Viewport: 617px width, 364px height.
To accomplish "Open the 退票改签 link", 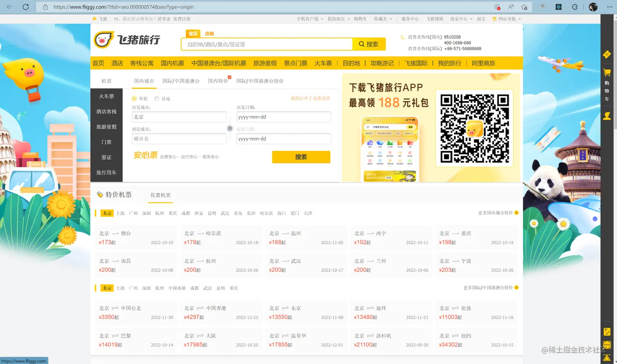I will click(x=322, y=98).
